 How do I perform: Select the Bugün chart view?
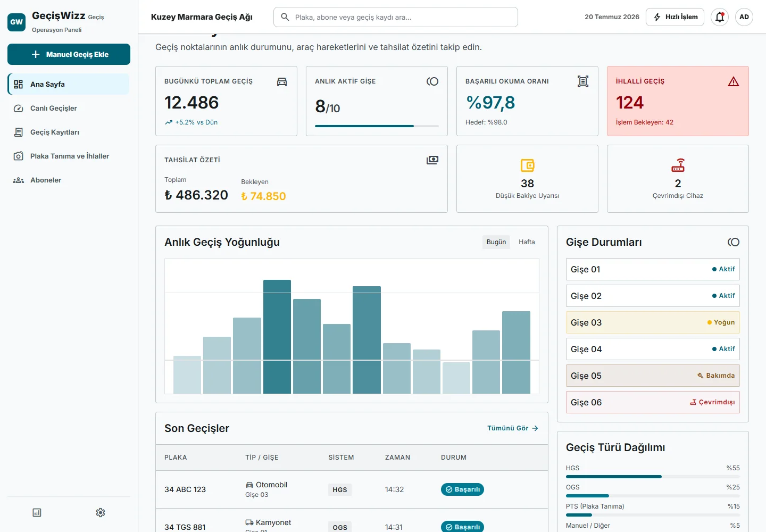pos(496,242)
